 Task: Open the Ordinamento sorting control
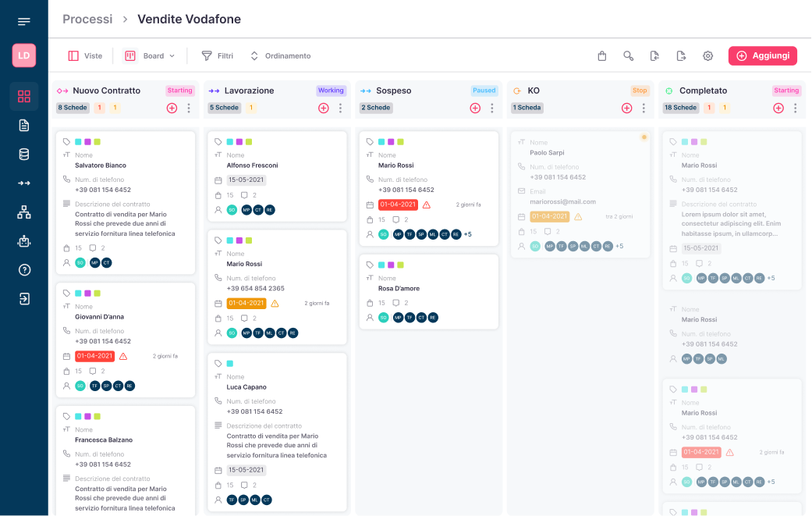[280, 56]
